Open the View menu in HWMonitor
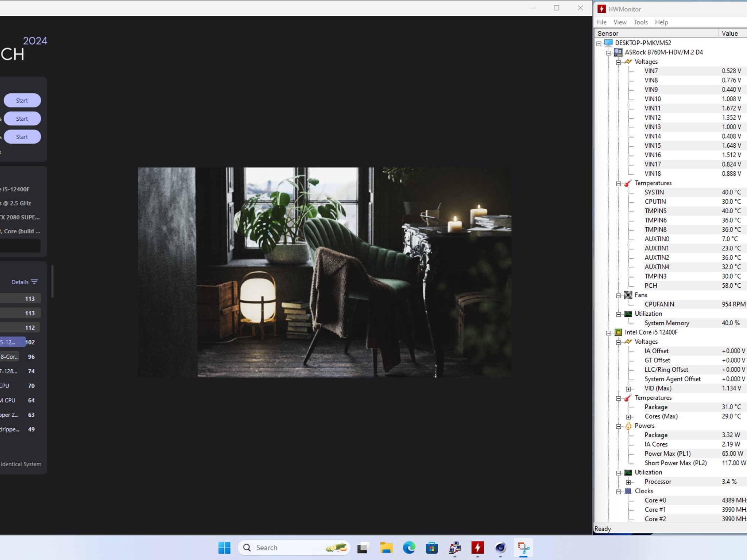This screenshot has width=747, height=560. point(620,22)
